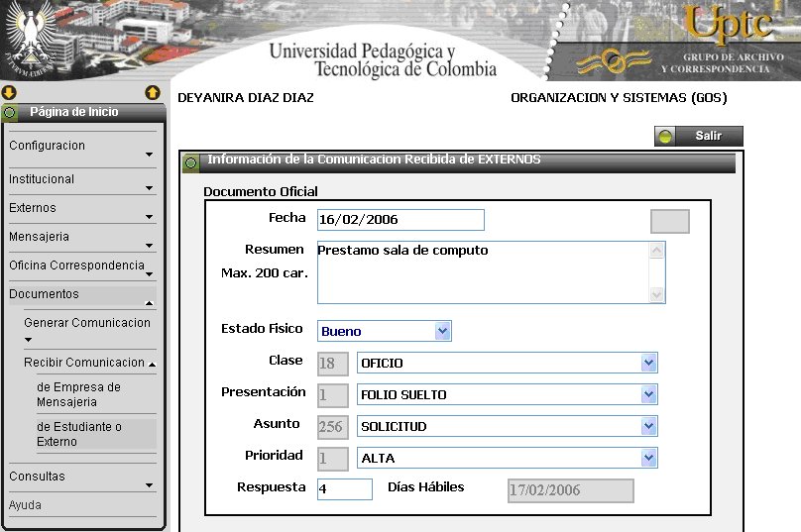Click the yellow up-arrow icon above menu

(x=153, y=92)
